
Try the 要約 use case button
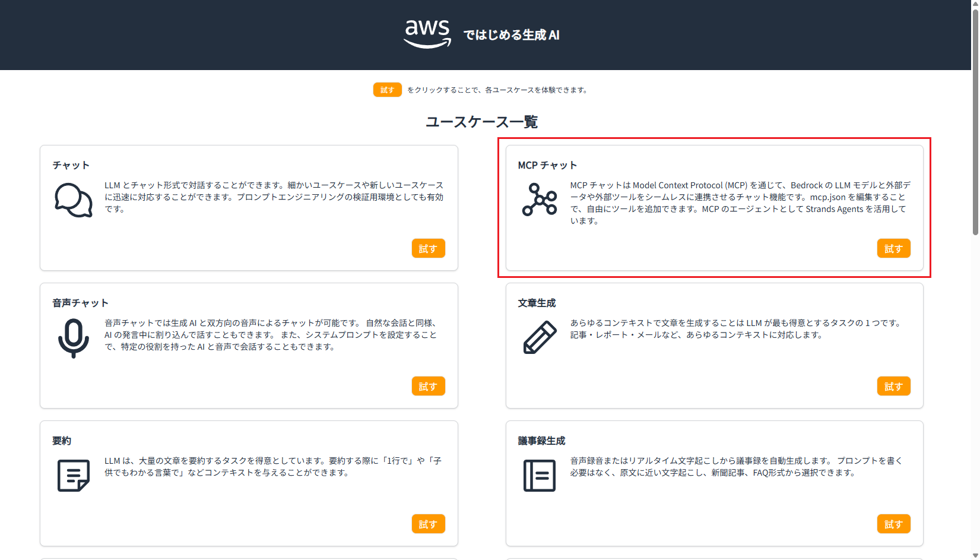428,524
